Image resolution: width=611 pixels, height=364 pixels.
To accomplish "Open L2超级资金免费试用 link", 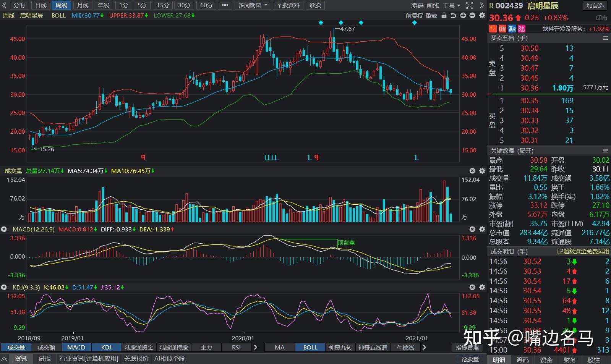I will click(583, 251).
